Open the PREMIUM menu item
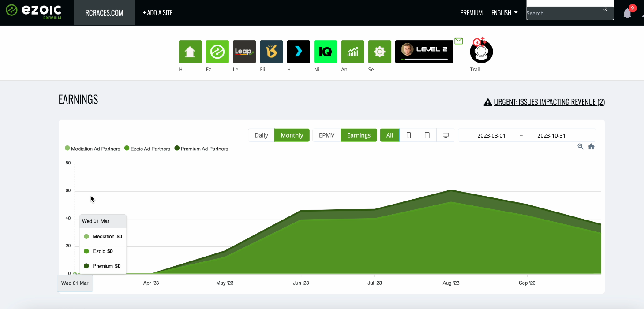This screenshot has width=644, height=309. (471, 13)
